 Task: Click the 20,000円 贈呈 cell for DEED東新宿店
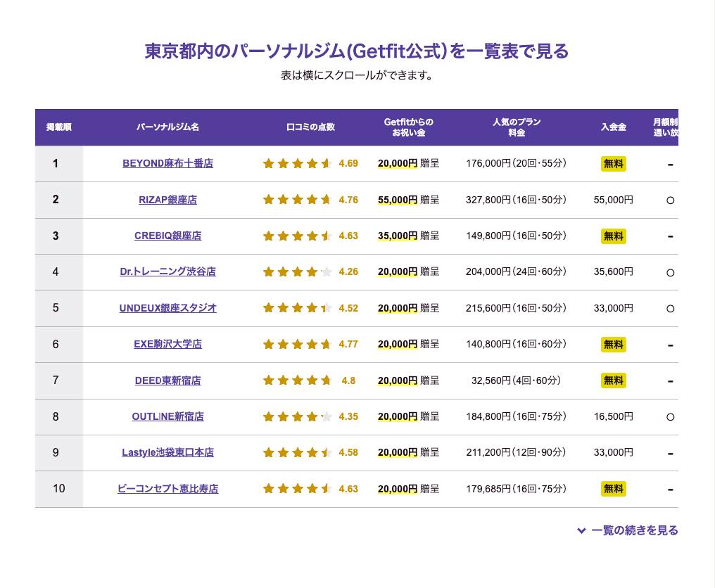click(409, 381)
